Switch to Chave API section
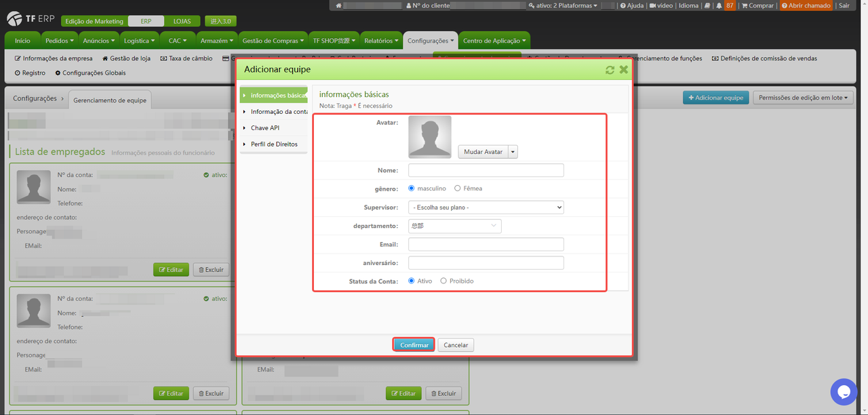The height and width of the screenshot is (415, 868). pyautogui.click(x=264, y=128)
